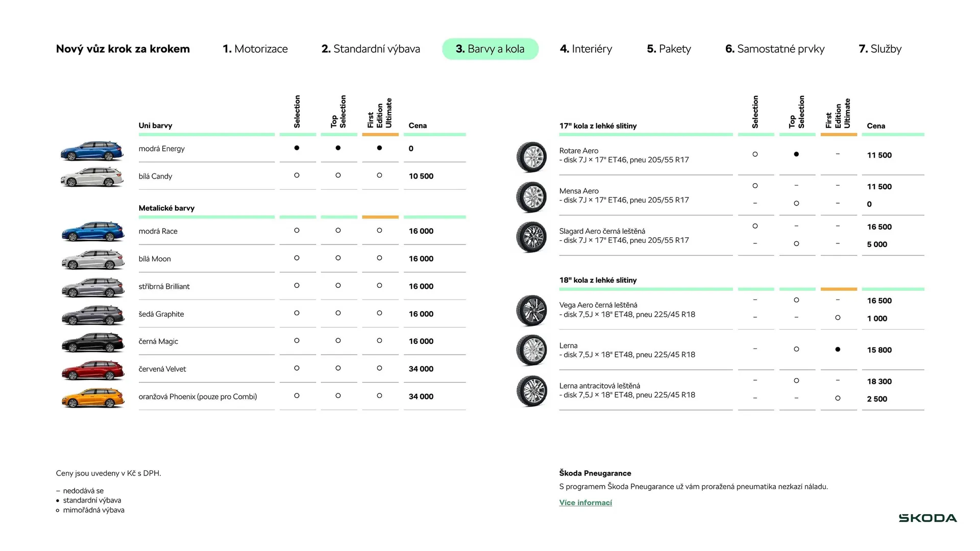Click the Nový vůz krok za krokem title
This screenshot has width=980, height=551.
point(123,49)
